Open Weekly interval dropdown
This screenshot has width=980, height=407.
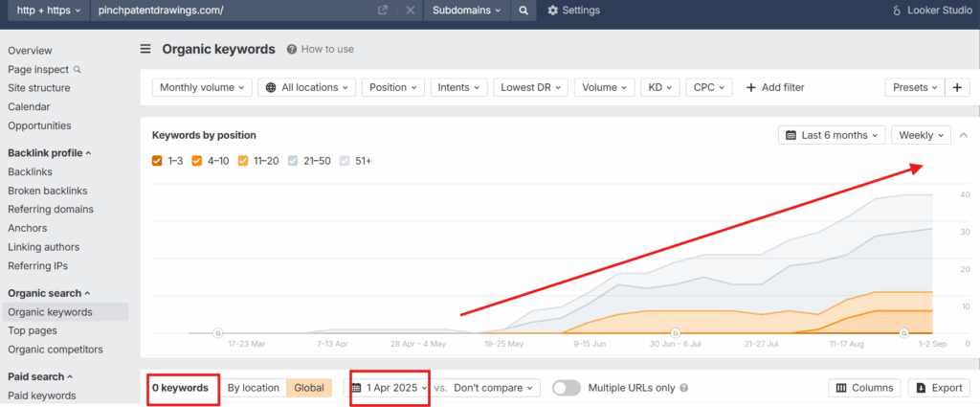pos(922,135)
